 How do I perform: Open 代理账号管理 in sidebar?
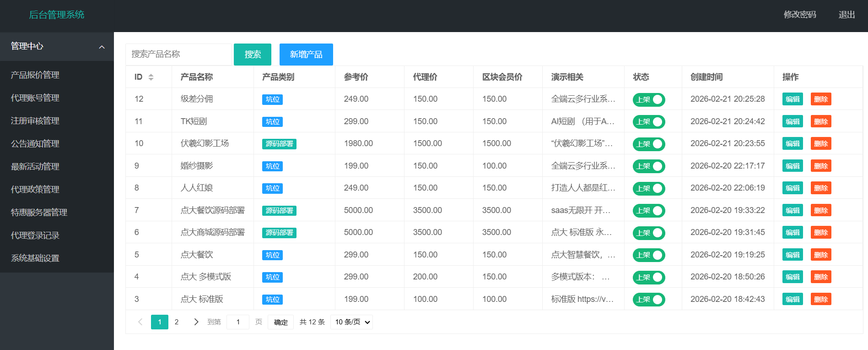point(35,98)
